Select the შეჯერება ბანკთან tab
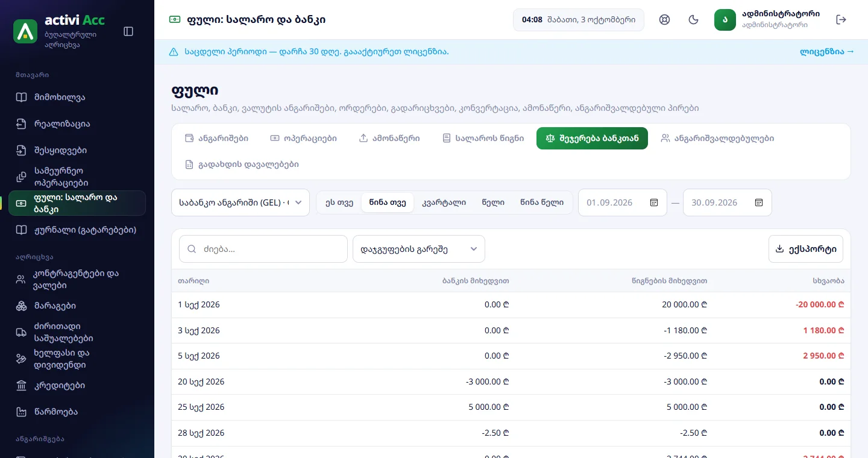This screenshot has width=868, height=458. tap(592, 138)
